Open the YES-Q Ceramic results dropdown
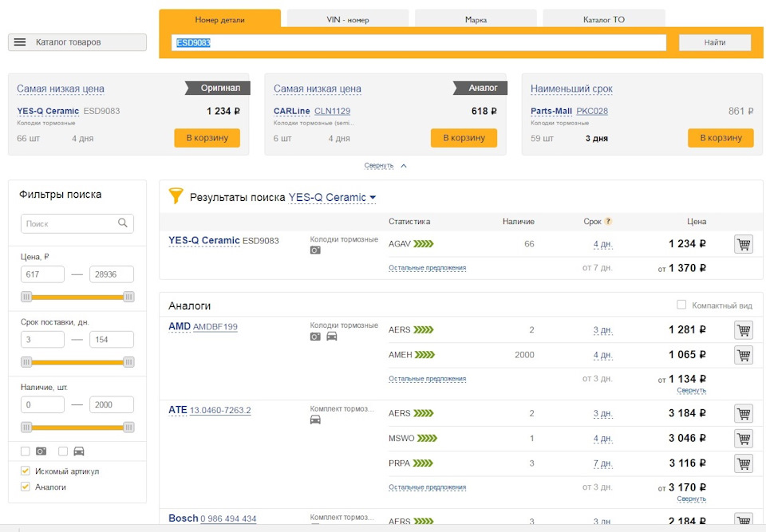The width and height of the screenshot is (766, 532). pyautogui.click(x=332, y=197)
